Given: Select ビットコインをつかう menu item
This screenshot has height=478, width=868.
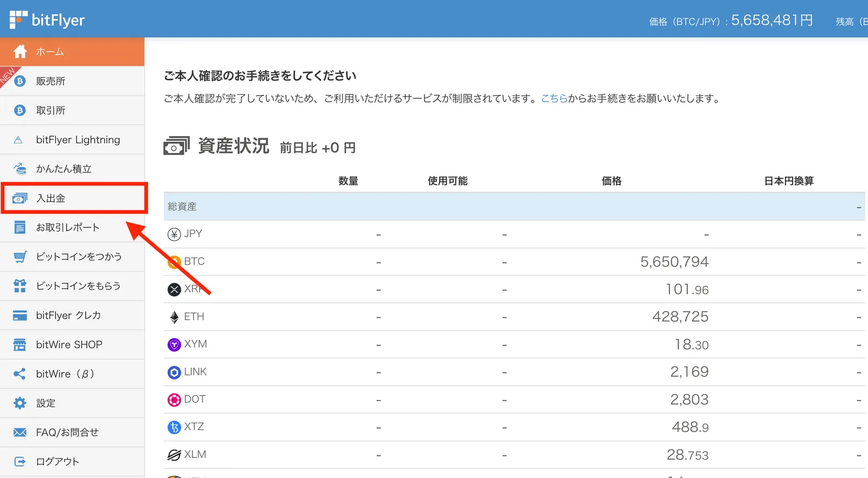Looking at the screenshot, I should [72, 257].
